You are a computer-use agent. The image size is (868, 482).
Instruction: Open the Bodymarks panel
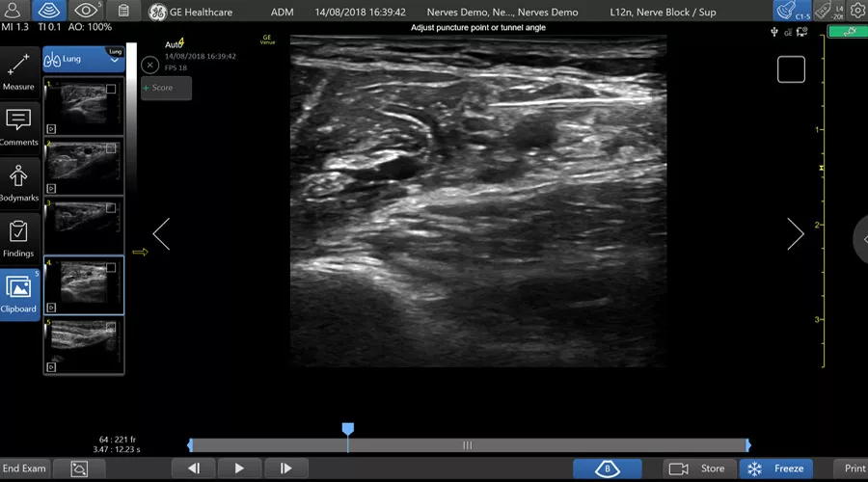(x=19, y=184)
